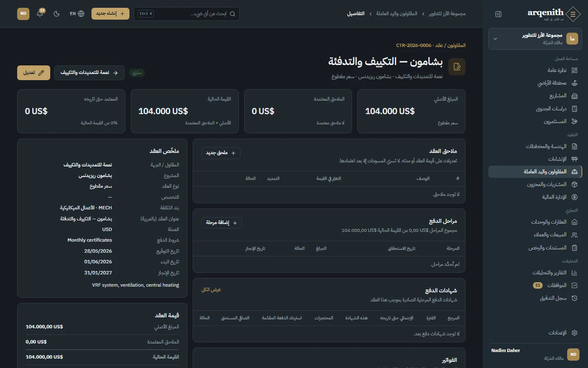Click the المستثمرون investors icon
Screen dimensions: 588x368
tap(575, 121)
